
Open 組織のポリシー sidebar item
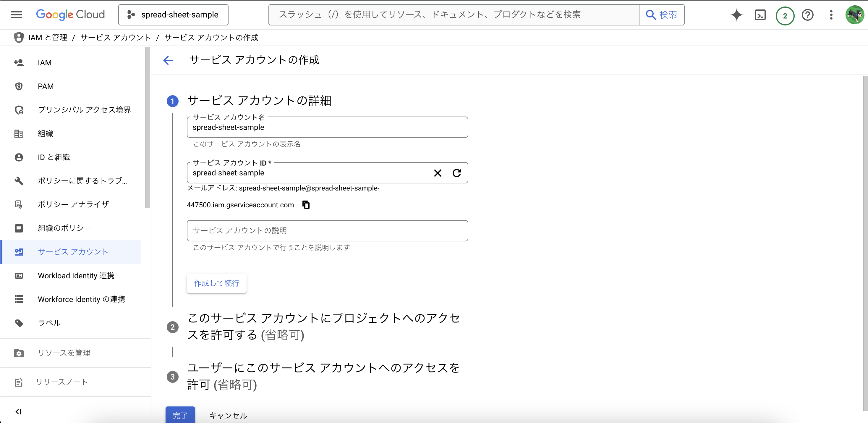(x=64, y=228)
